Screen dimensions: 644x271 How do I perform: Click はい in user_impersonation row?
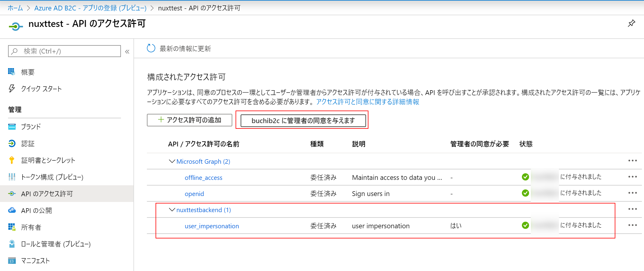(x=456, y=226)
